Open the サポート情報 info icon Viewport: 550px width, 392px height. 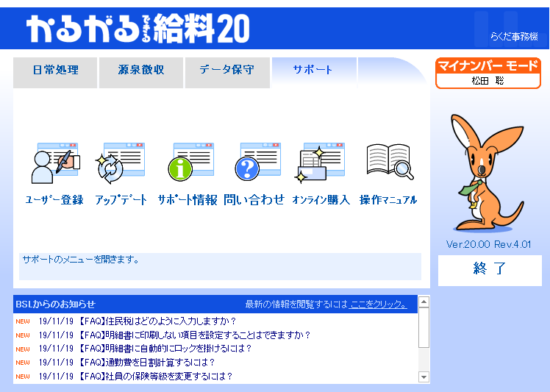pyautogui.click(x=191, y=162)
